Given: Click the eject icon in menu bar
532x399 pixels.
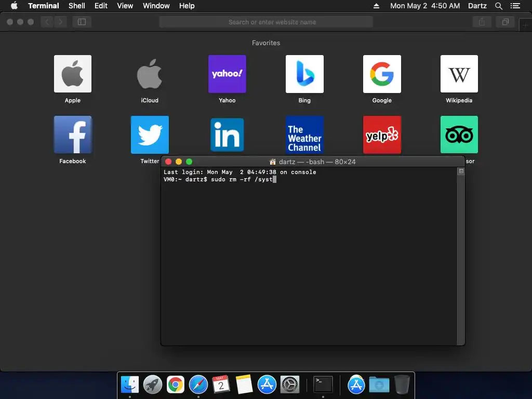Looking at the screenshot, I should pos(376,6).
